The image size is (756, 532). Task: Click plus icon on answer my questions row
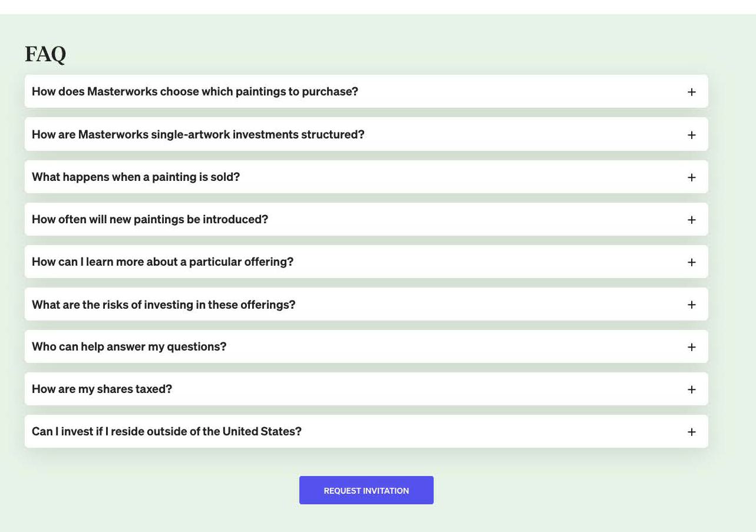point(691,347)
